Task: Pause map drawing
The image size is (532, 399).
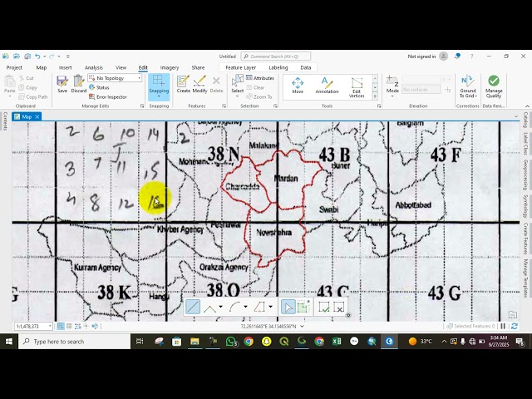Action: point(503,326)
